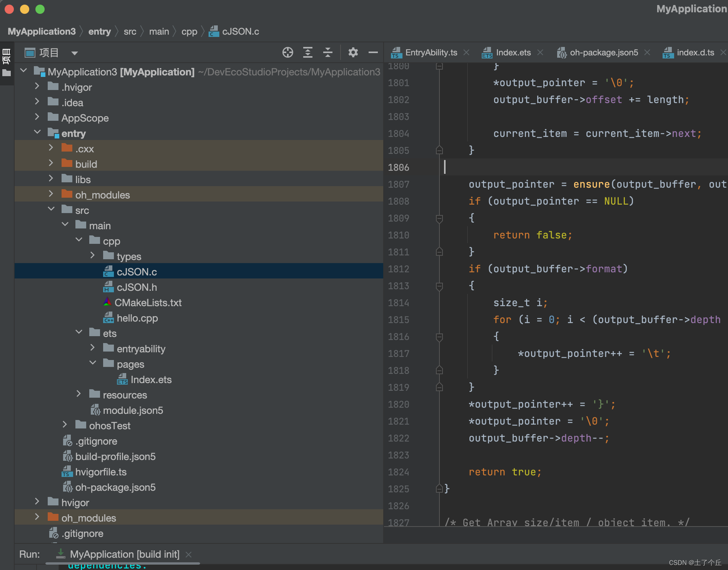This screenshot has width=728, height=570.
Task: Open Index.ets in pages folder
Action: (x=151, y=380)
